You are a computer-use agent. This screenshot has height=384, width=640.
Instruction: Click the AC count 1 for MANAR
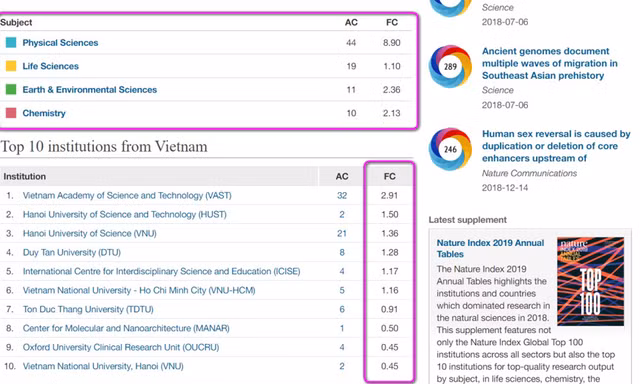pyautogui.click(x=342, y=328)
